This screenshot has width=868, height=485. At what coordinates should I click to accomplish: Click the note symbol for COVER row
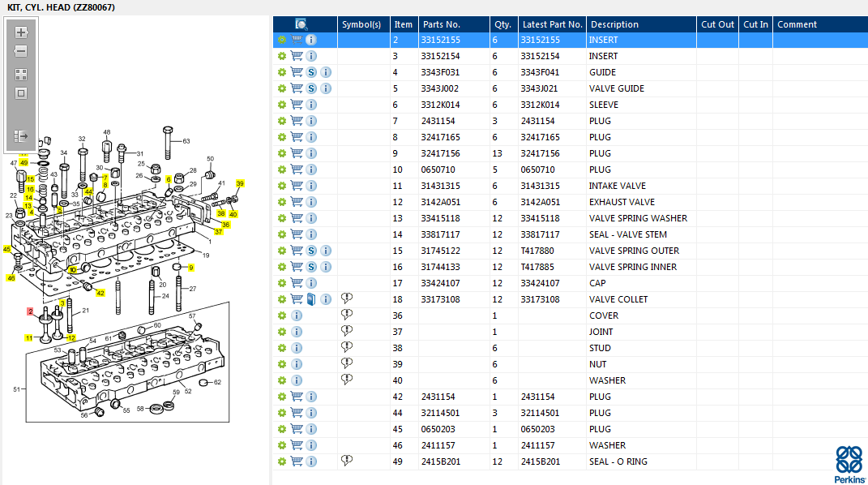[x=347, y=315]
